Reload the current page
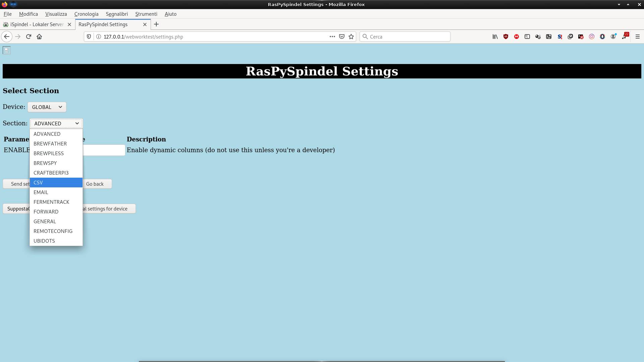The height and width of the screenshot is (362, 644). 29,37
